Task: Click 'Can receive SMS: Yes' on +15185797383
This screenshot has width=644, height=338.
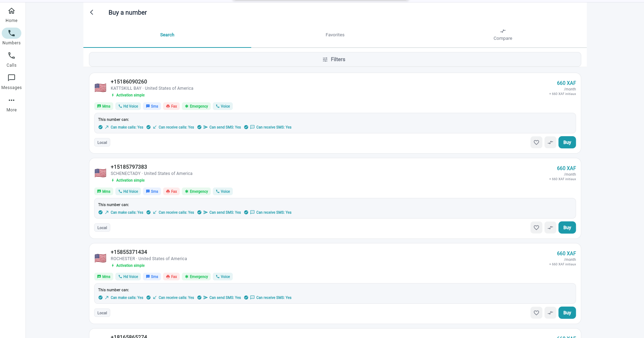Action: tap(274, 212)
